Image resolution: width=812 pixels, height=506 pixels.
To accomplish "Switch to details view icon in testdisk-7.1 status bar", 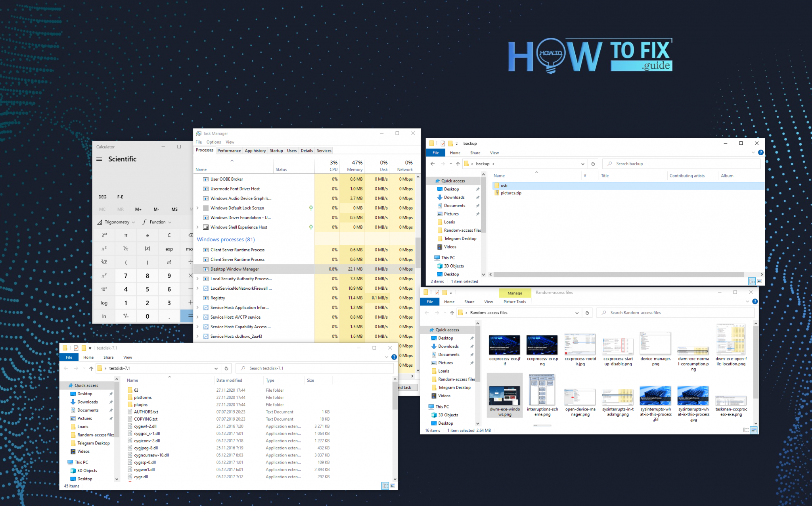I will (x=385, y=485).
